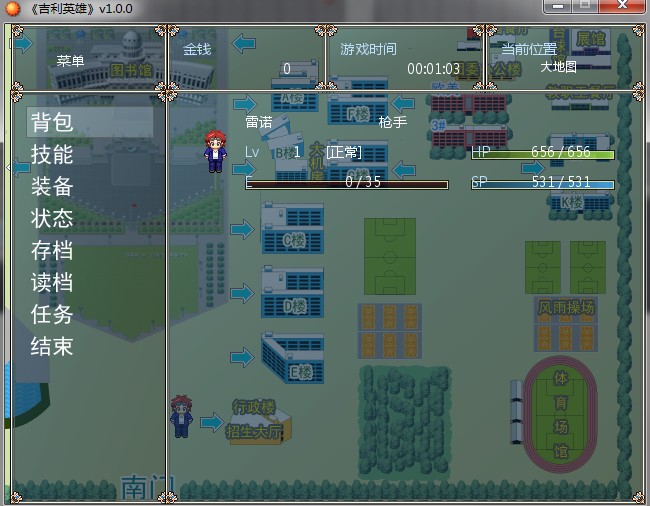Open the 状态 menu entry
This screenshot has width=650, height=506.
[52, 218]
